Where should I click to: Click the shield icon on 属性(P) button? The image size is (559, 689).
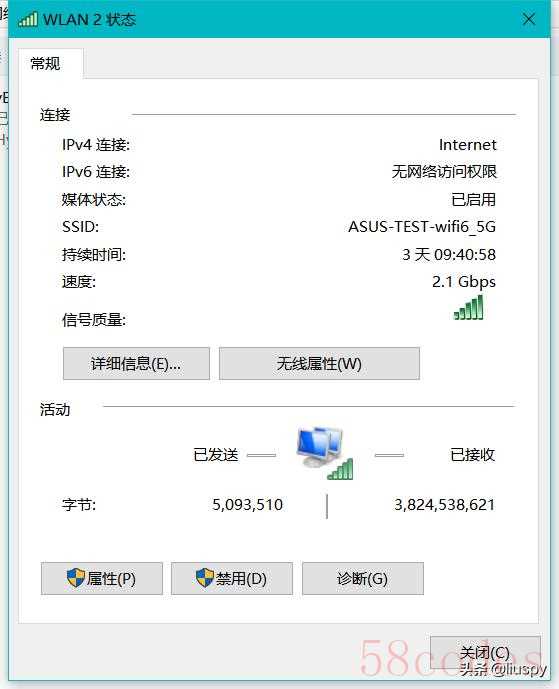[x=75, y=577]
